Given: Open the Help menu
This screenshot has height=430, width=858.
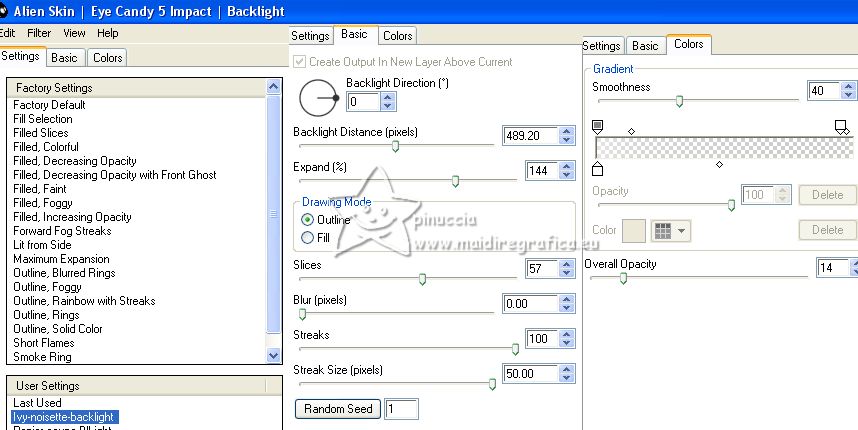Looking at the screenshot, I should coord(108,33).
